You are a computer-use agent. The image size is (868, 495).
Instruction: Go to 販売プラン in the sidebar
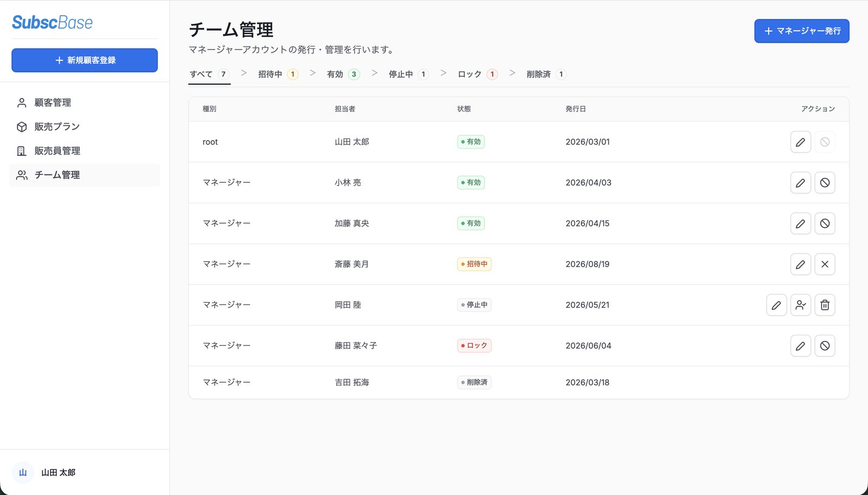[85, 126]
